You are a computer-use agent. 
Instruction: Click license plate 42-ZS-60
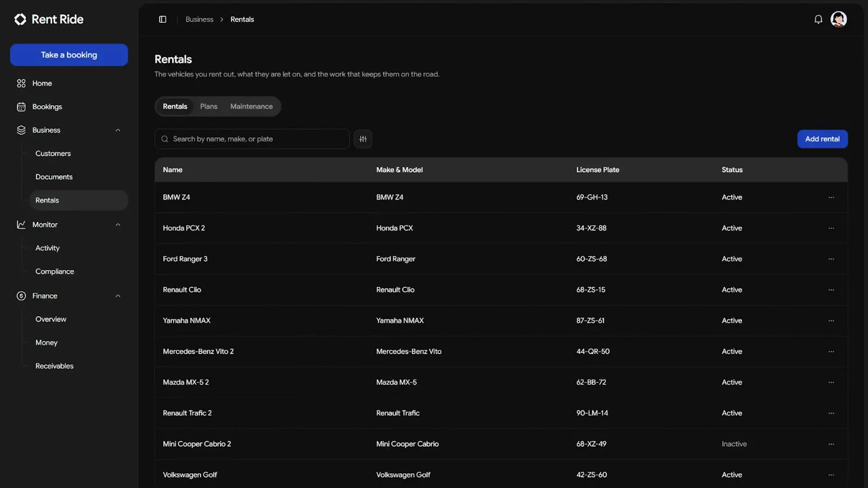(591, 475)
